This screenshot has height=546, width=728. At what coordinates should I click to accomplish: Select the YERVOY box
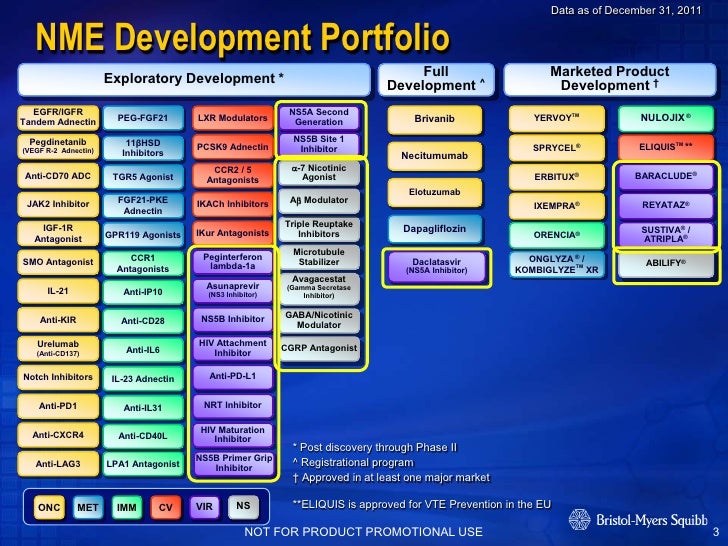point(557,118)
